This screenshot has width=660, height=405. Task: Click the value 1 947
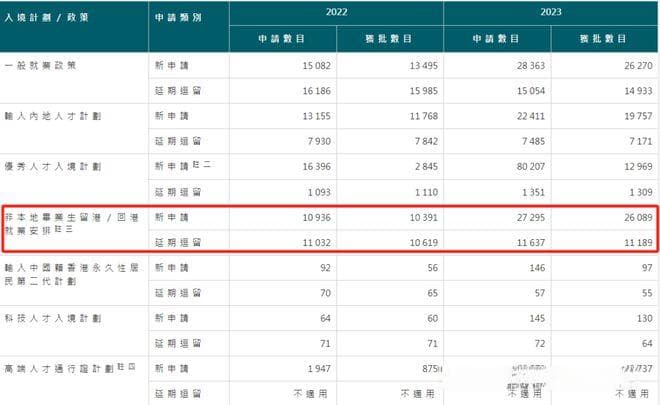pos(319,369)
